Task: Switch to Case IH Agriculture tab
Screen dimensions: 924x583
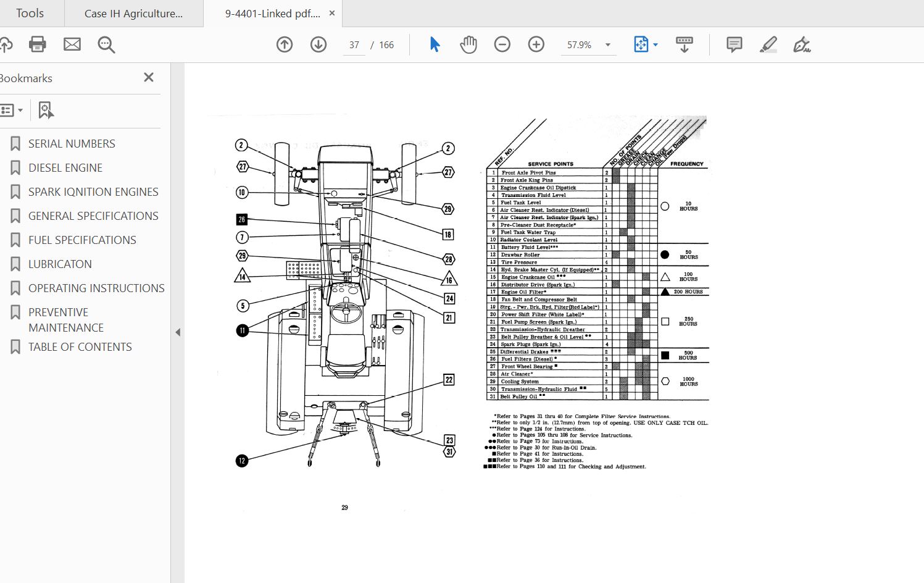Action: [133, 14]
